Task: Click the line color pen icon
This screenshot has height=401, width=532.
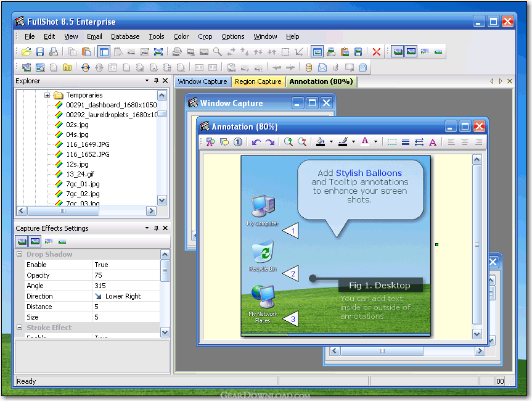Action: coord(343,142)
